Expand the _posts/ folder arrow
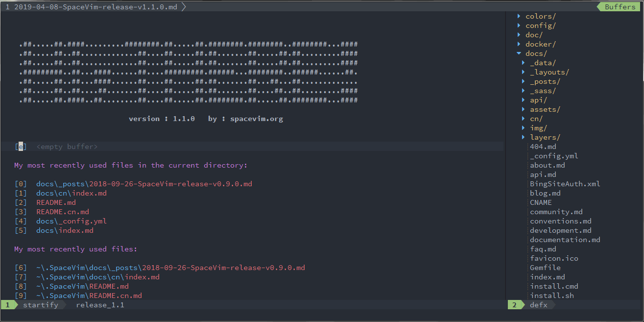The image size is (644, 322). pyautogui.click(x=524, y=81)
